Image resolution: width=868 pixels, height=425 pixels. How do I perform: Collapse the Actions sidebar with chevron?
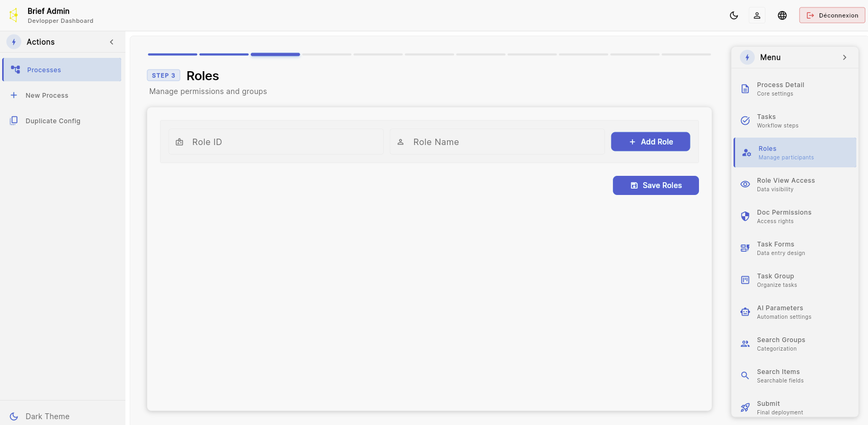click(112, 42)
